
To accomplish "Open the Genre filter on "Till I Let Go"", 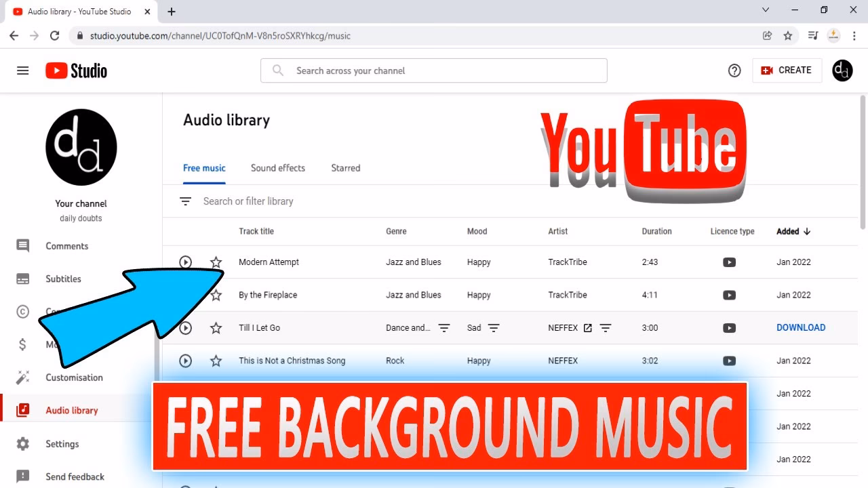I will (x=444, y=327).
